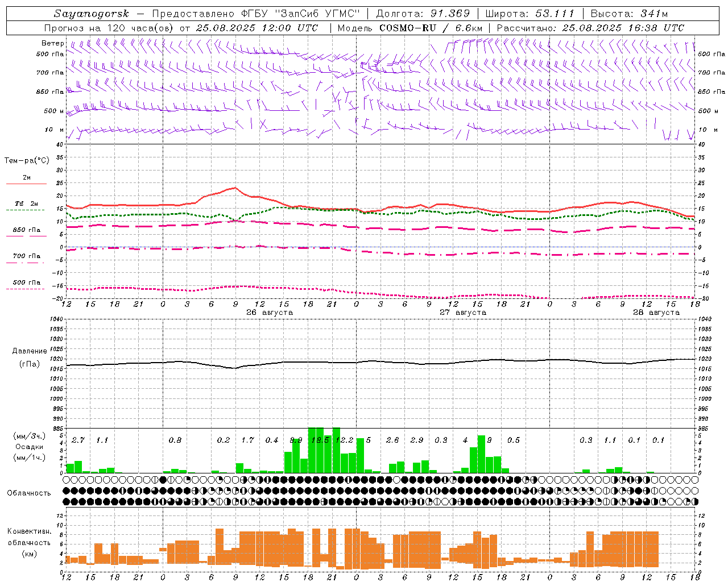Image resolution: width=728 pixels, height=582 pixels.
Task: Click the 0.4 precipitation total value
Action: click(271, 440)
